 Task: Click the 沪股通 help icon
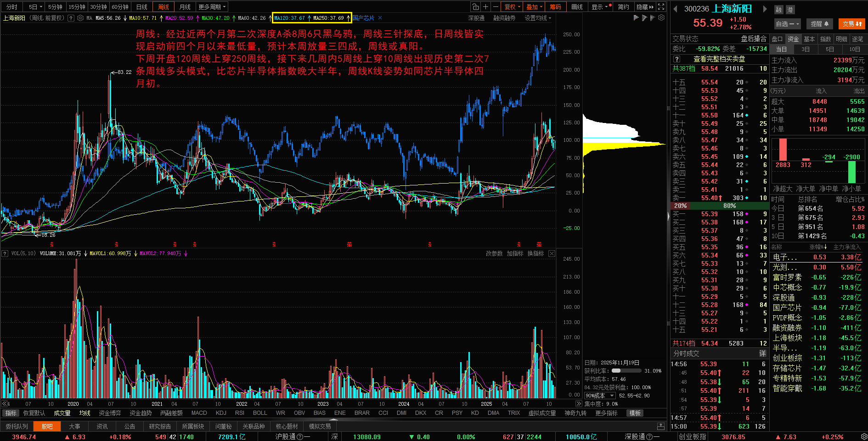point(300,437)
